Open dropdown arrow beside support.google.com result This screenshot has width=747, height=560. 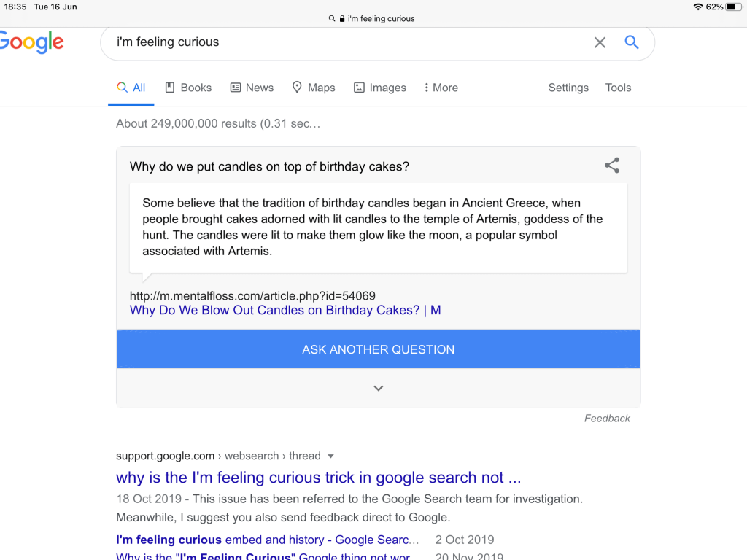pyautogui.click(x=330, y=456)
